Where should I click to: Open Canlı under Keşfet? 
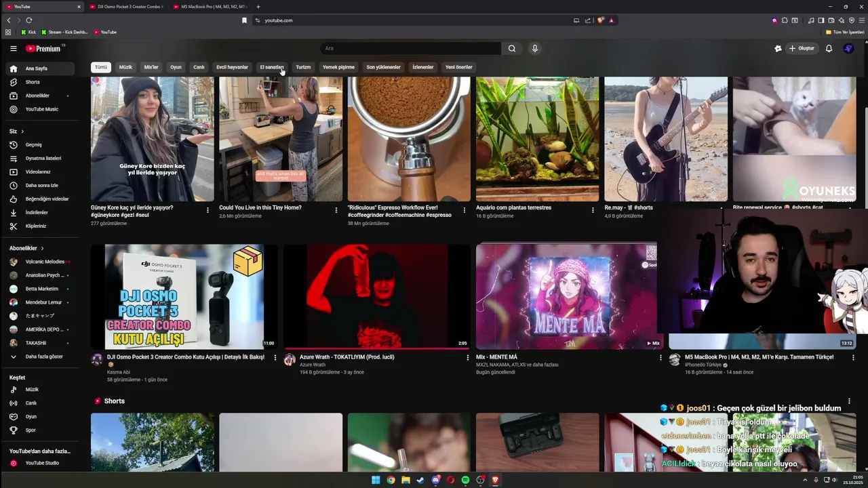(40, 403)
